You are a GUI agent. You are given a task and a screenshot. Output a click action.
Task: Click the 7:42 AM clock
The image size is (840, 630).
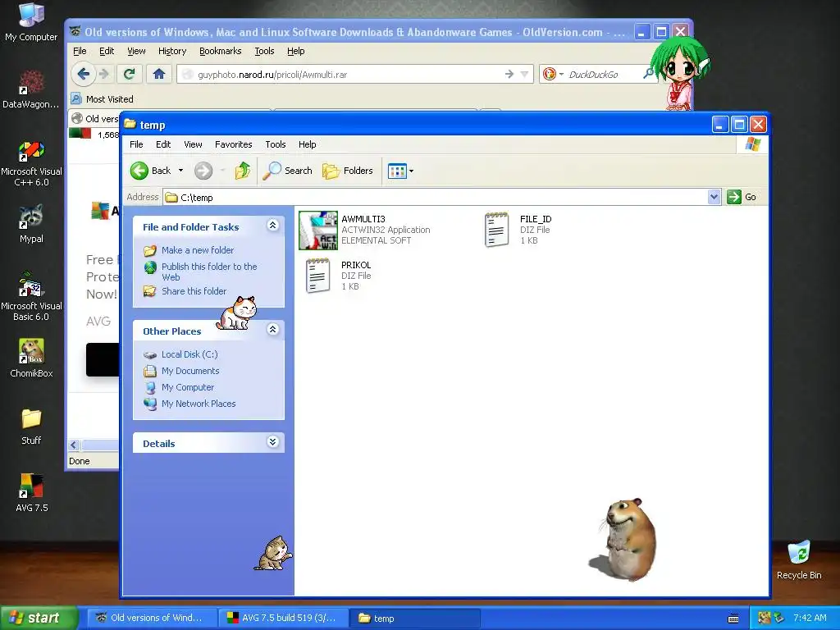[x=810, y=618]
